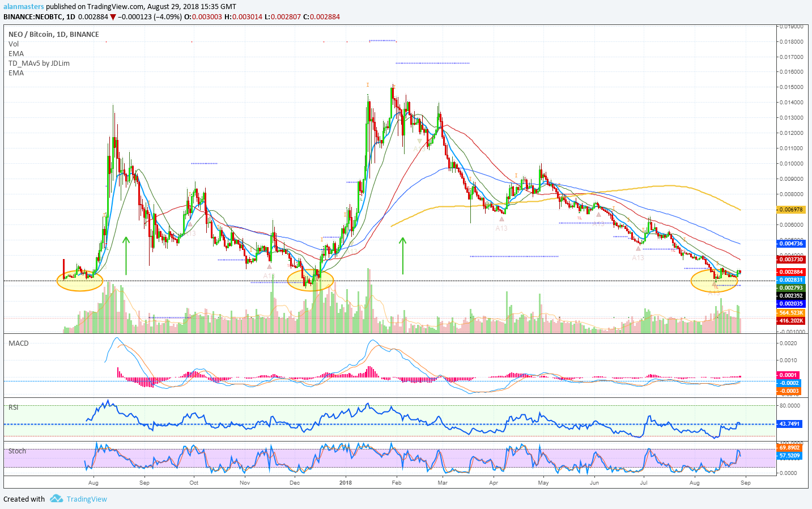Click the 0.010000 price axis label
This screenshot has height=509, width=812.
(x=791, y=164)
